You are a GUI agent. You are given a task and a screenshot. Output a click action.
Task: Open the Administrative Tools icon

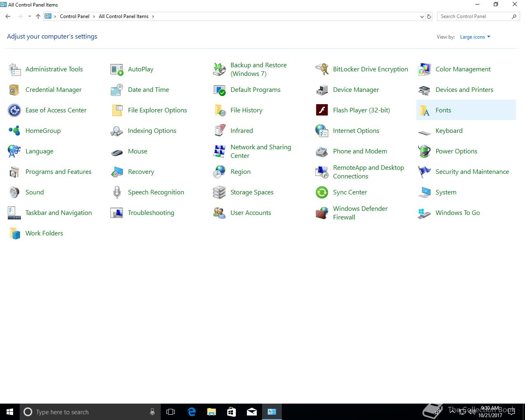tap(14, 69)
